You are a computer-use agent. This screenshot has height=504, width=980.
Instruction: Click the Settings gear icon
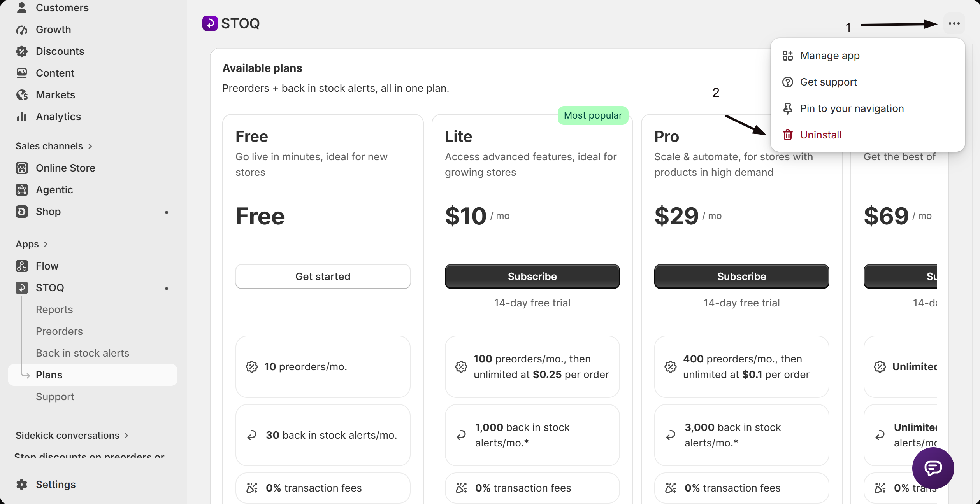tap(22, 485)
